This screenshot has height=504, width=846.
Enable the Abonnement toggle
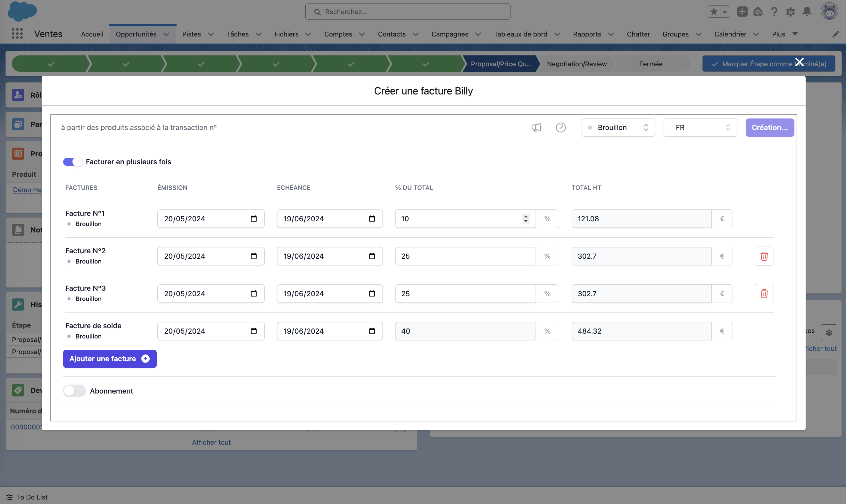74,391
